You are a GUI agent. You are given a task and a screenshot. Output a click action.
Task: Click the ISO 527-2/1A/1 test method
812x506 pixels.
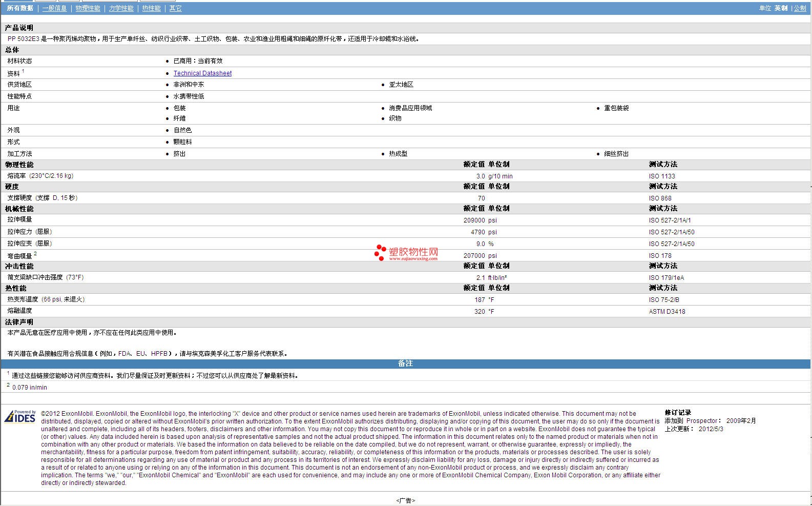click(670, 220)
